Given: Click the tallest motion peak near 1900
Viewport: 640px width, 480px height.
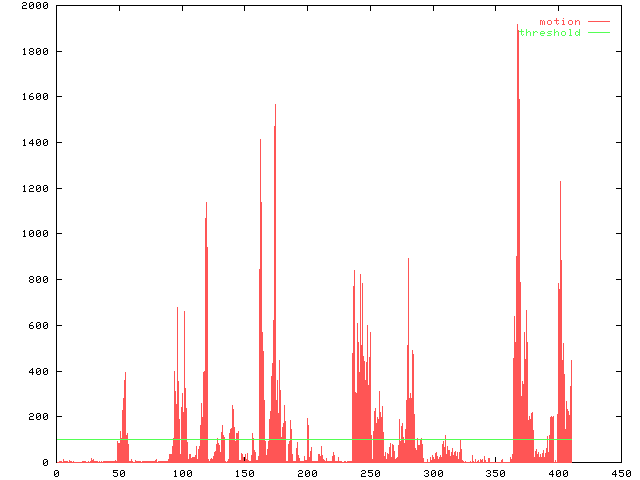Looking at the screenshot, I should tap(517, 26).
